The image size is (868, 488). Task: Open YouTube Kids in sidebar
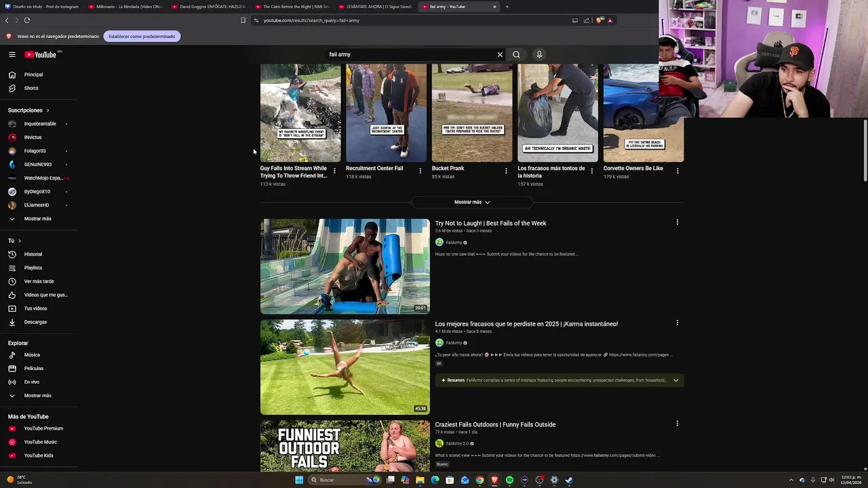click(x=39, y=455)
